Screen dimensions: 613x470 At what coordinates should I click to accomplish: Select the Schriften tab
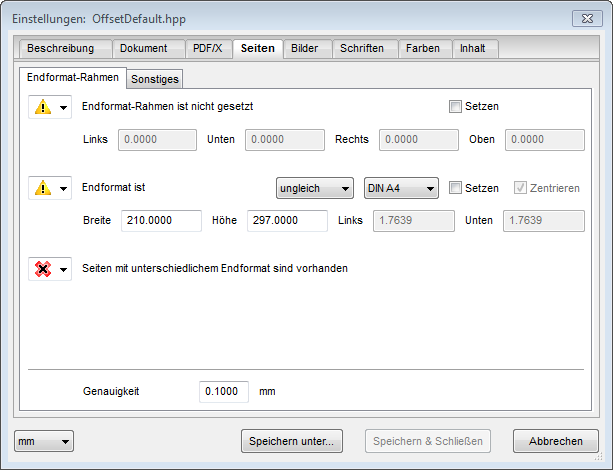(362, 48)
